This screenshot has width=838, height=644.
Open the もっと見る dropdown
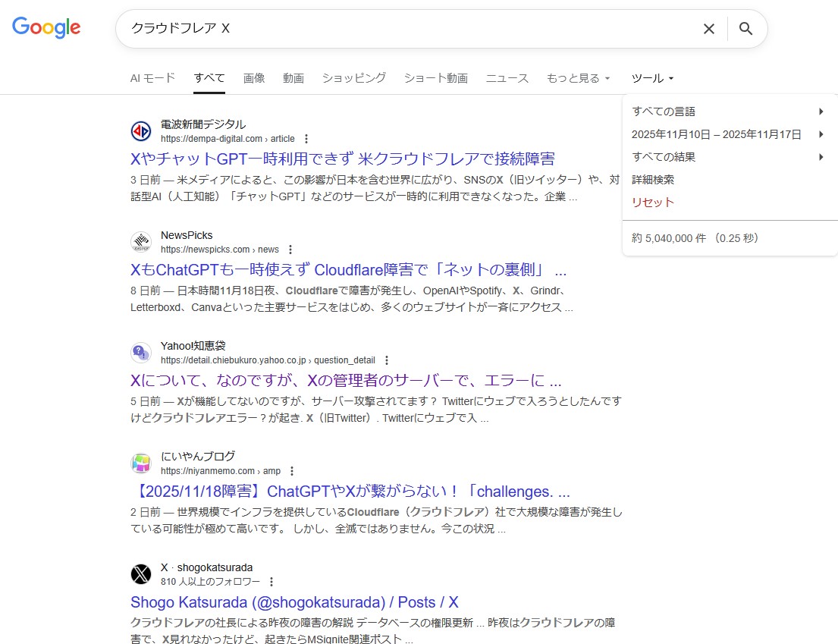578,78
